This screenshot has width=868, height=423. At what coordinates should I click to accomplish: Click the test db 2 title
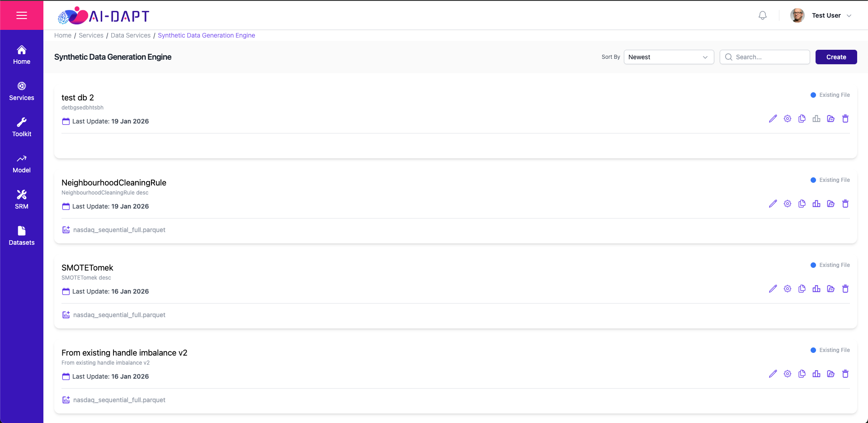(78, 98)
